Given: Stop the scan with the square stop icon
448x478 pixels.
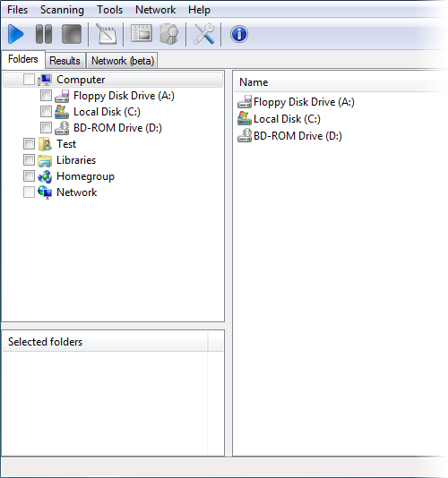Looking at the screenshot, I should [72, 34].
